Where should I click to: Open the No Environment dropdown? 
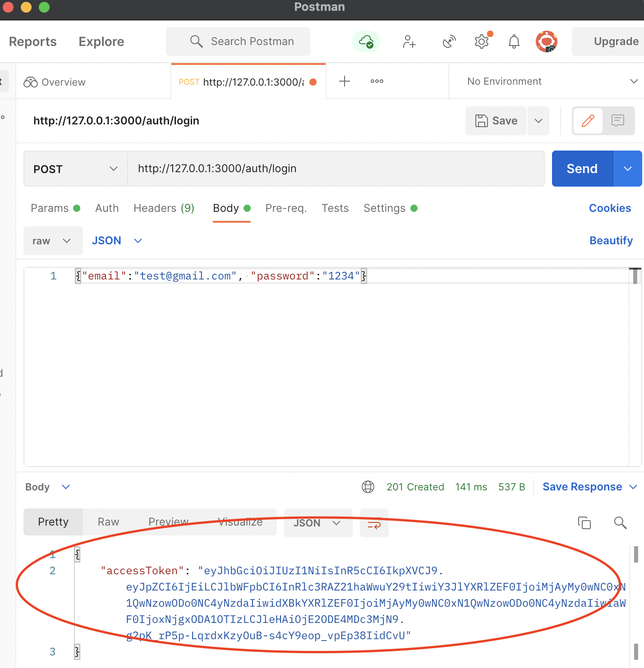coord(552,81)
